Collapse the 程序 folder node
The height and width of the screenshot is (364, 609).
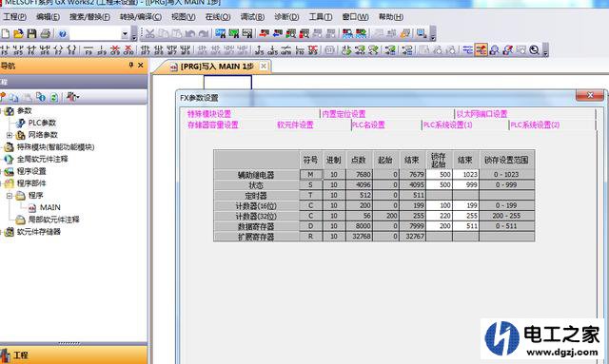10,196
